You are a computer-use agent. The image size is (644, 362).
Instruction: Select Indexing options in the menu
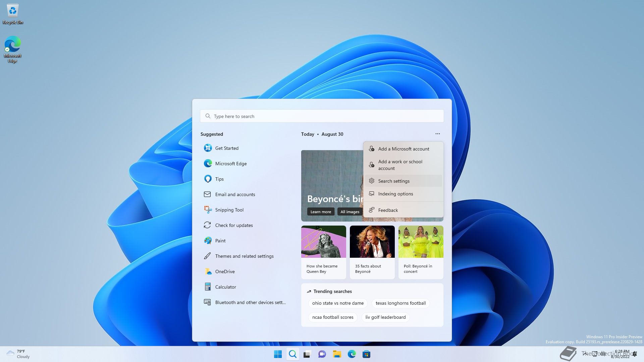tap(403, 194)
